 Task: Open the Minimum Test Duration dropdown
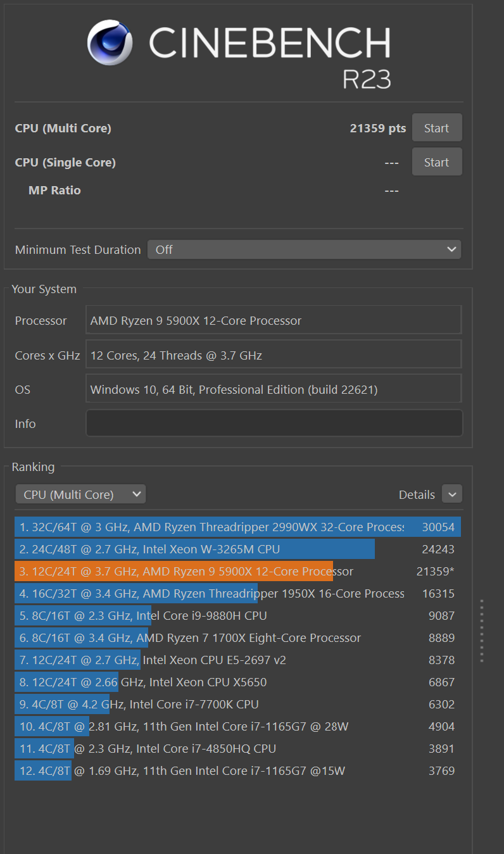[x=305, y=249]
